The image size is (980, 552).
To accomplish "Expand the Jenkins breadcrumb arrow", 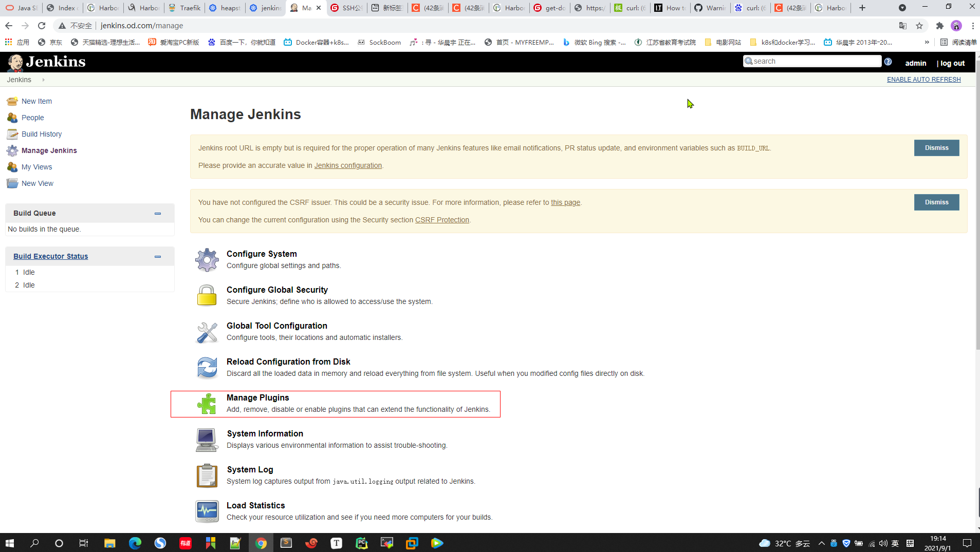I will click(43, 80).
